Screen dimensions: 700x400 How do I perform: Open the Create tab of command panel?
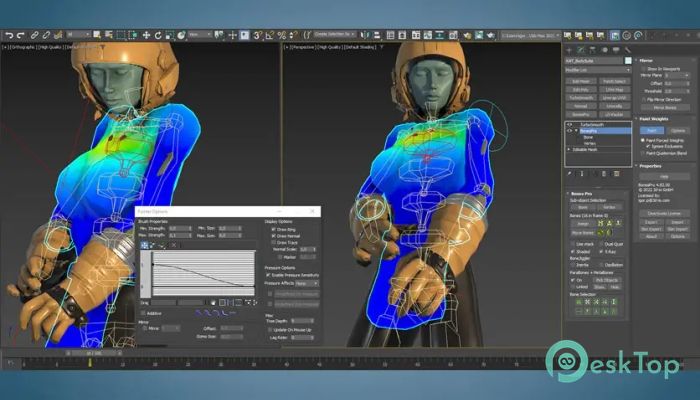[569, 50]
